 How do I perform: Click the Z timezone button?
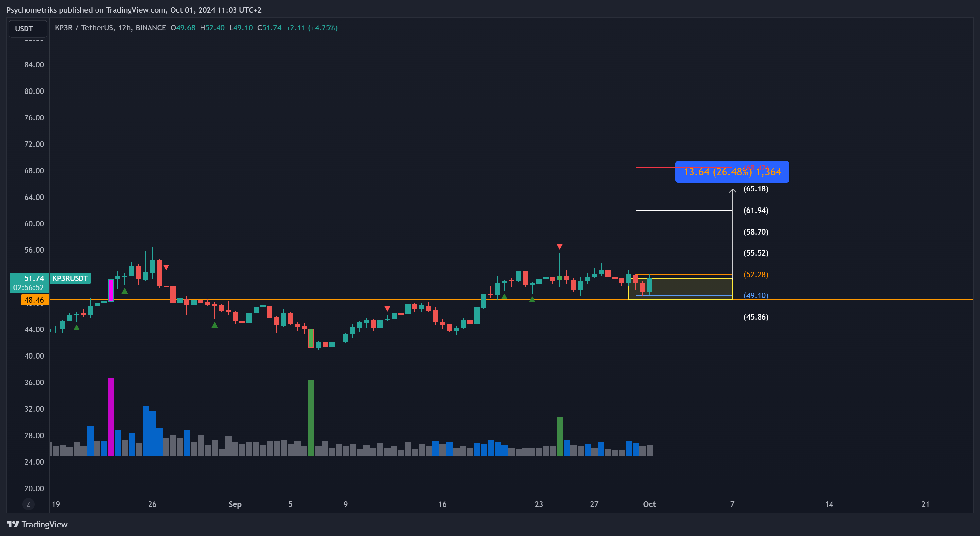(x=28, y=504)
